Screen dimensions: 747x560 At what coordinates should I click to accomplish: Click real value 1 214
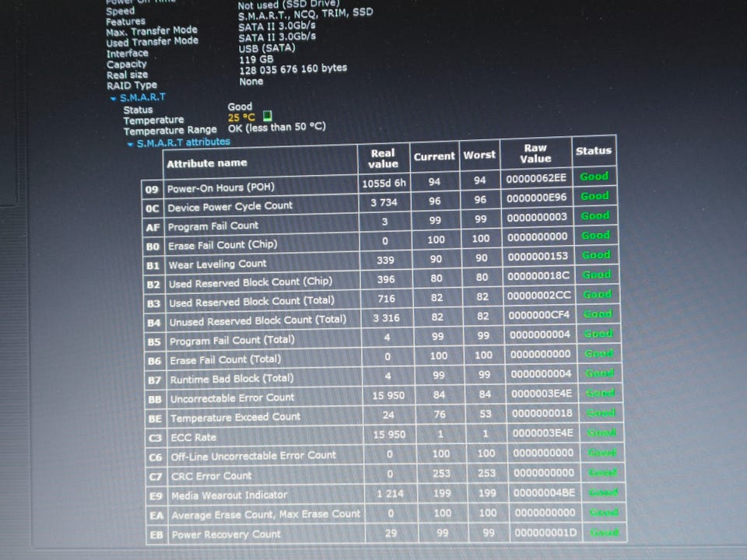(390, 494)
